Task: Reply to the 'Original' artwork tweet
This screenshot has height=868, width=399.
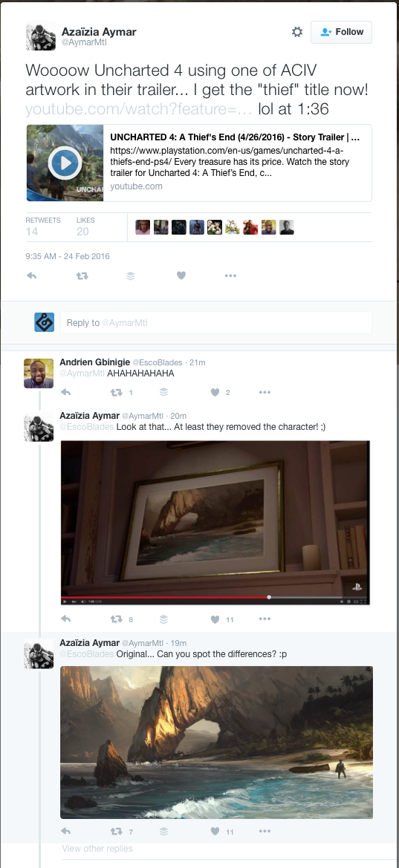Action: (x=65, y=832)
